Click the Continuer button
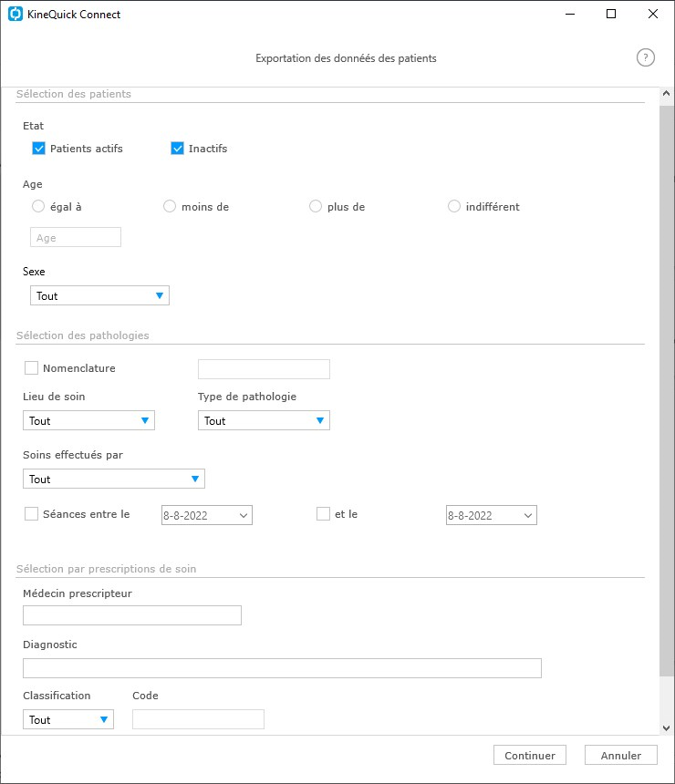This screenshot has height=784, width=675. (530, 756)
